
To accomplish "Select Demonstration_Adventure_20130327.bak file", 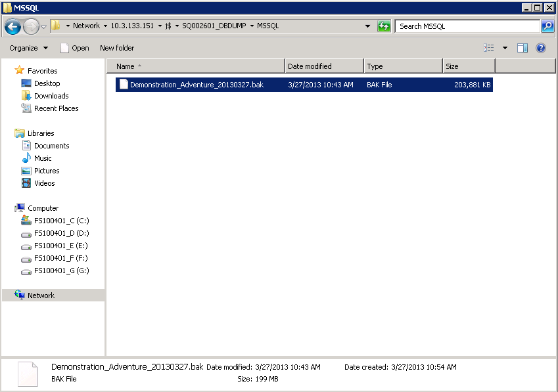I will (x=197, y=85).
